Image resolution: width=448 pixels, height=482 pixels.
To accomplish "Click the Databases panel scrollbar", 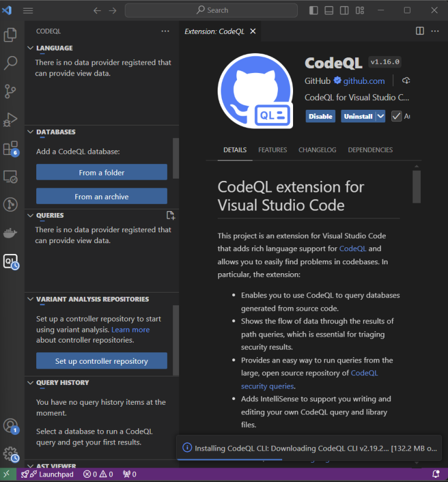I will pyautogui.click(x=175, y=158).
